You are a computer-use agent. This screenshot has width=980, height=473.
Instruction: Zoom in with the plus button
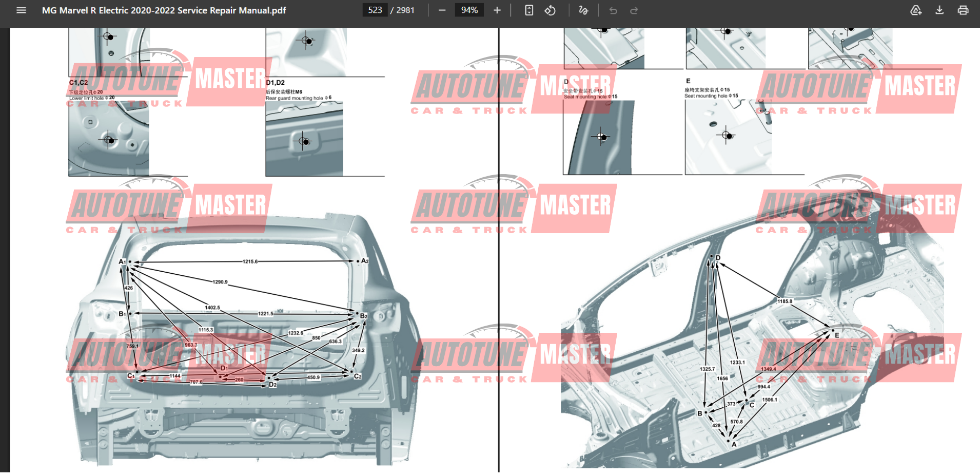(x=497, y=10)
